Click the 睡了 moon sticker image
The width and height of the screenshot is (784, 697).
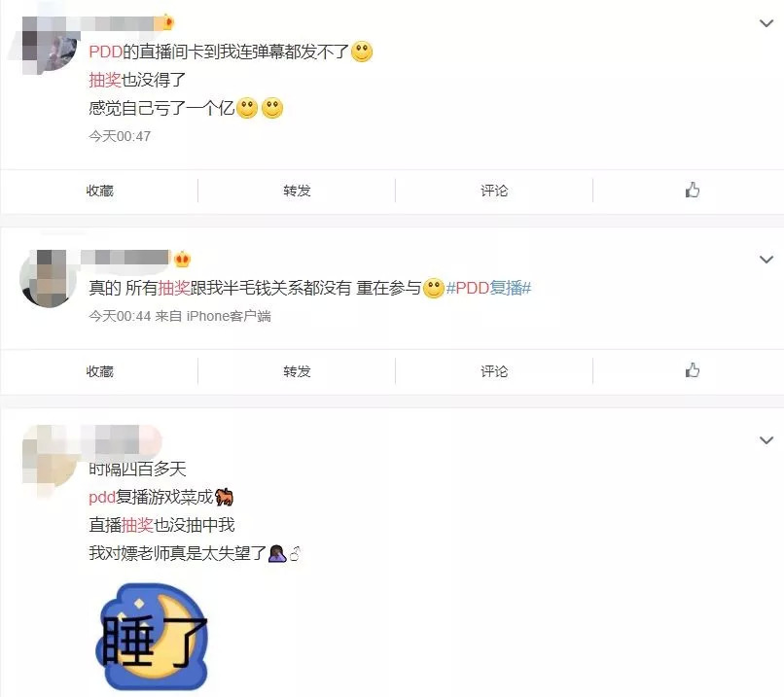click(152, 636)
